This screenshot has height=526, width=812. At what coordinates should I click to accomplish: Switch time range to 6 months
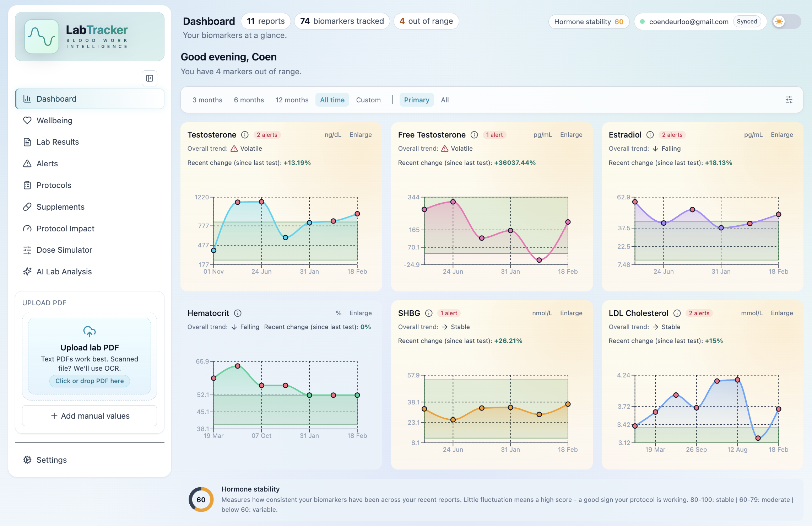point(249,100)
